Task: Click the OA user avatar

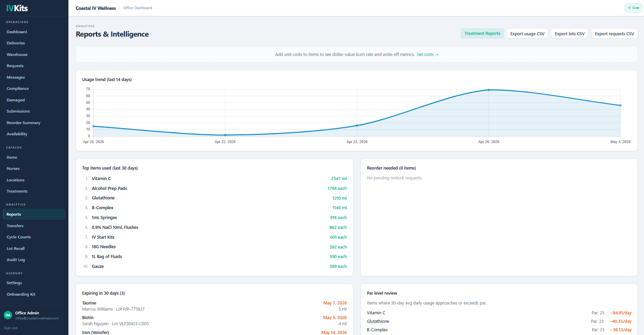Action: pos(8,315)
